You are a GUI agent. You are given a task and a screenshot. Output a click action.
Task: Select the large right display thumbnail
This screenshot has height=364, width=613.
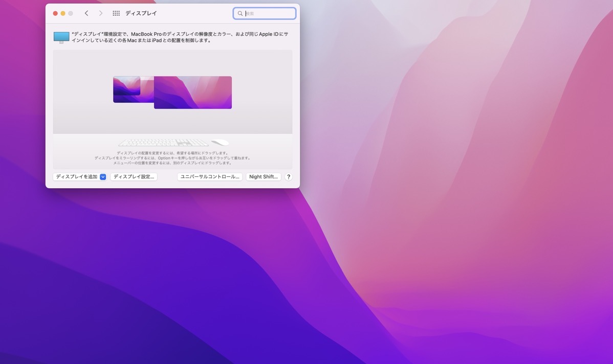coord(193,93)
